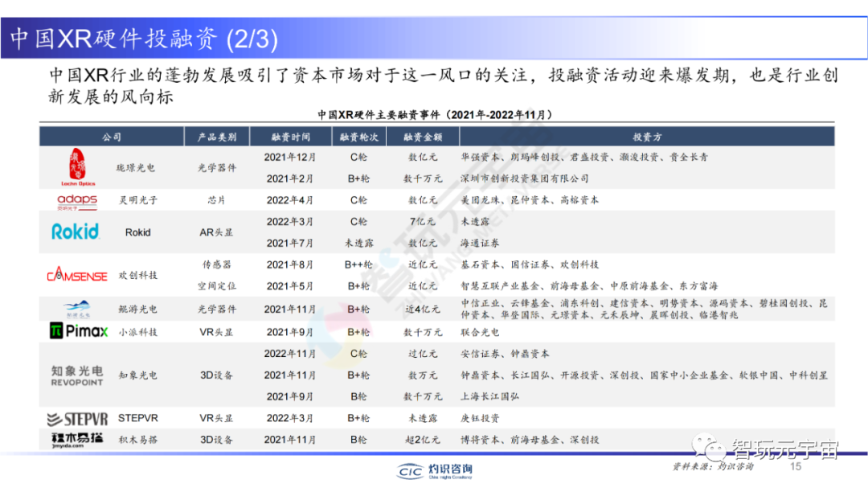Viewport: 868px width, 488px height.
Task: Click the 融资轮次 column header
Action: (358, 137)
